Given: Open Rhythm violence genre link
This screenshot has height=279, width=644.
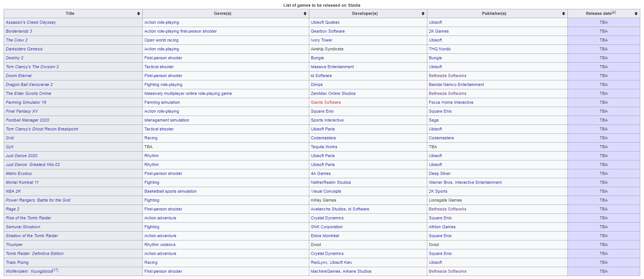Looking at the screenshot, I should click(160, 245).
